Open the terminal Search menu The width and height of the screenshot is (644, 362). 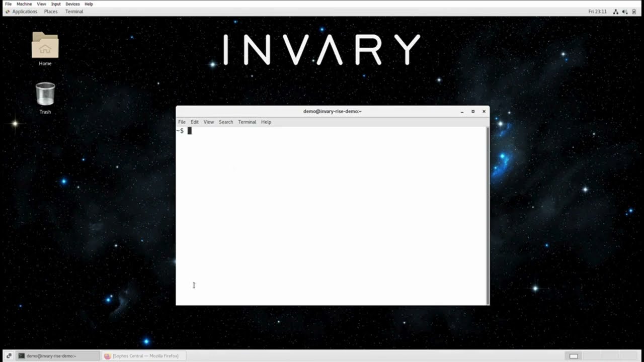point(226,122)
